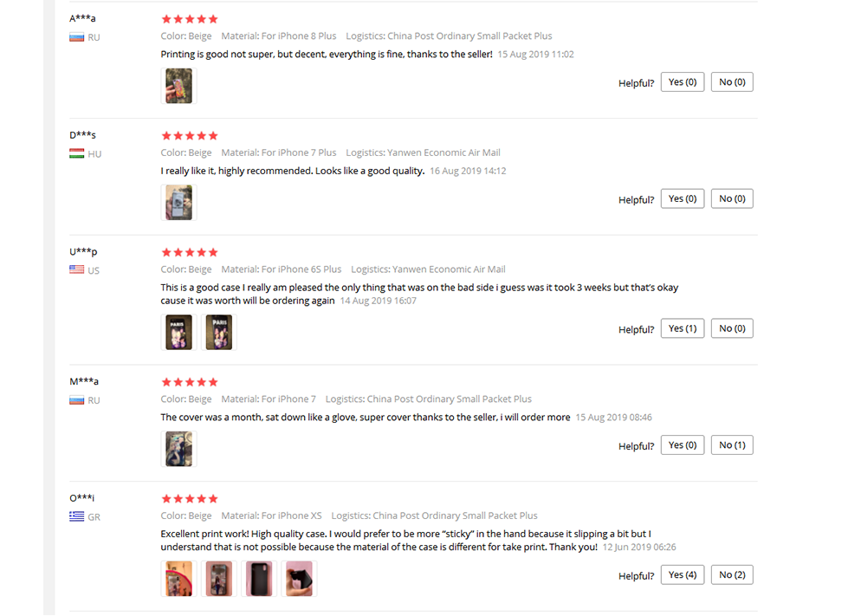This screenshot has width=861, height=616.
Task: View second photo in U***p's review
Action: [218, 332]
